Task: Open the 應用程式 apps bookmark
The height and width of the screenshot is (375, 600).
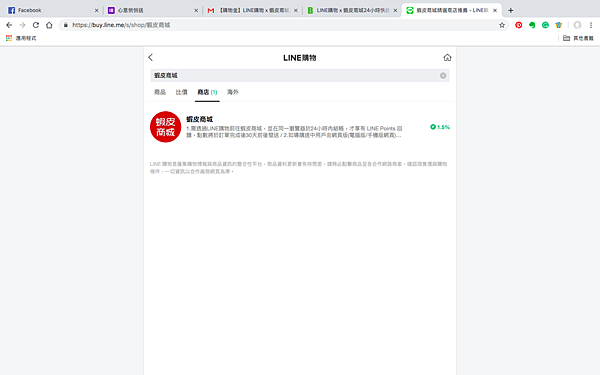Action: tap(21, 38)
